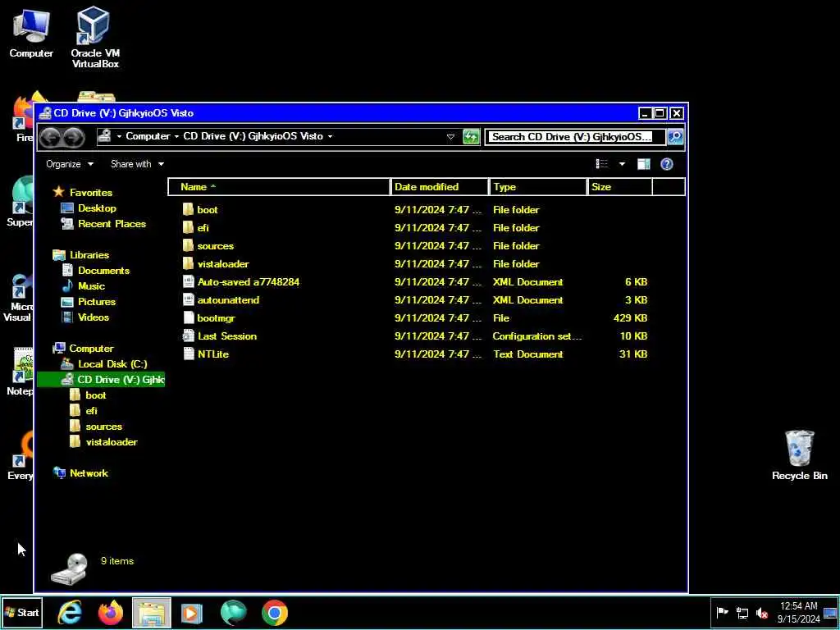This screenshot has width=840, height=630.
Task: Click the network tray icon
Action: [x=742, y=613]
